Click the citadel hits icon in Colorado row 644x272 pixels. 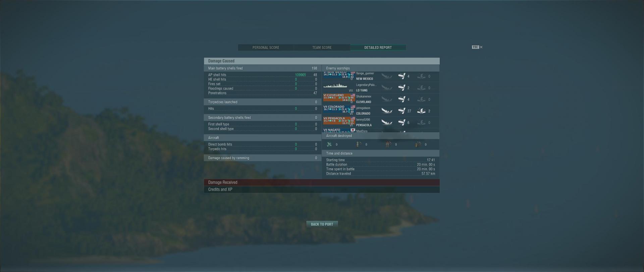(421, 111)
